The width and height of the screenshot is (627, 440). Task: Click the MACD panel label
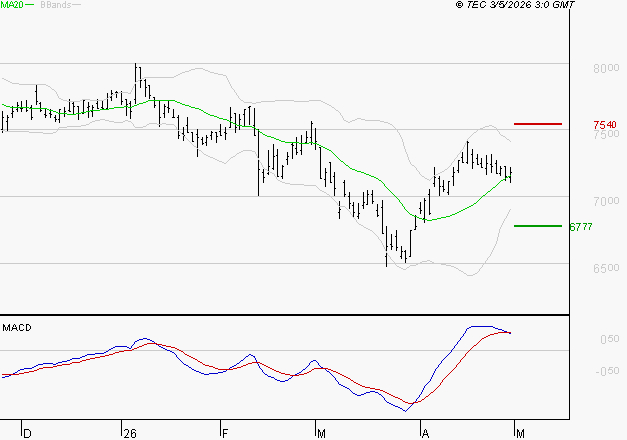17,328
